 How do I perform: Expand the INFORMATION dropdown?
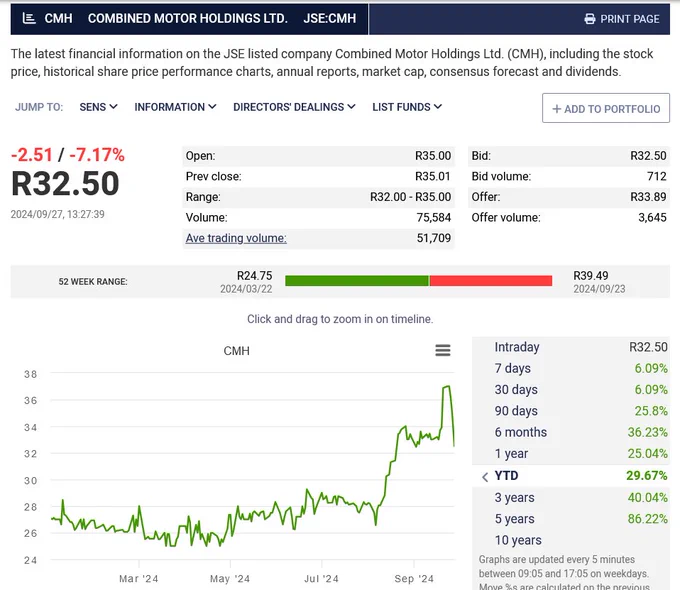[175, 107]
